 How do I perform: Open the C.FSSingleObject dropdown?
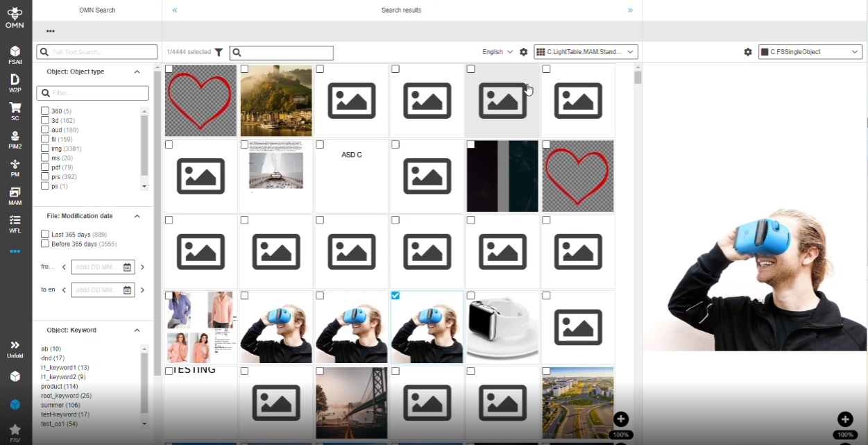tap(810, 52)
